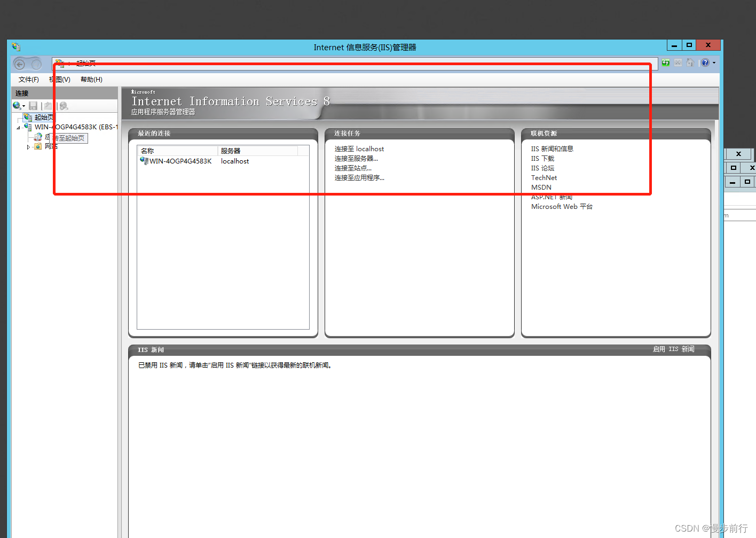Open the MSDN link under 联机资源
Viewport: 756px width, 538px height.
tap(541, 187)
